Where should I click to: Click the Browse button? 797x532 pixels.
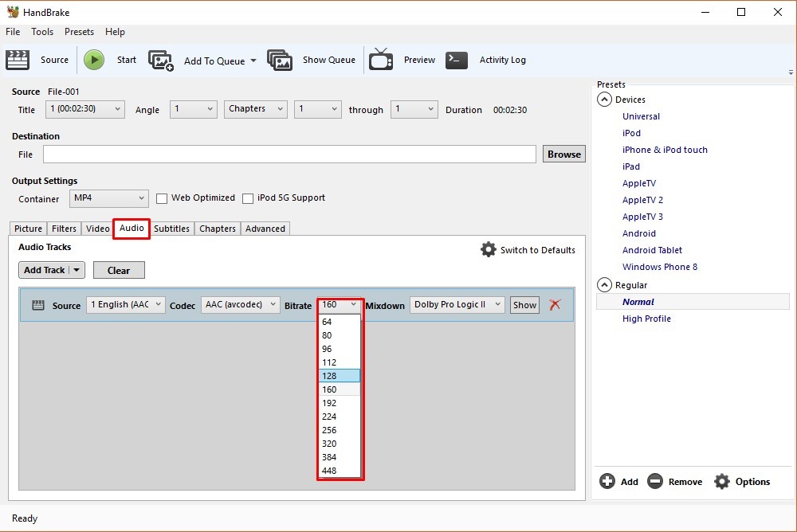click(563, 155)
